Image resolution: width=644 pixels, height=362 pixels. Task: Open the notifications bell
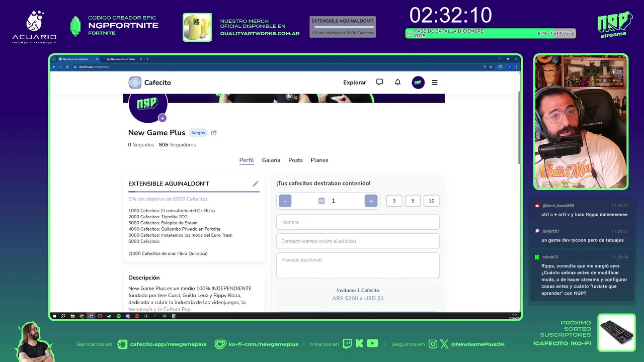pyautogui.click(x=397, y=82)
